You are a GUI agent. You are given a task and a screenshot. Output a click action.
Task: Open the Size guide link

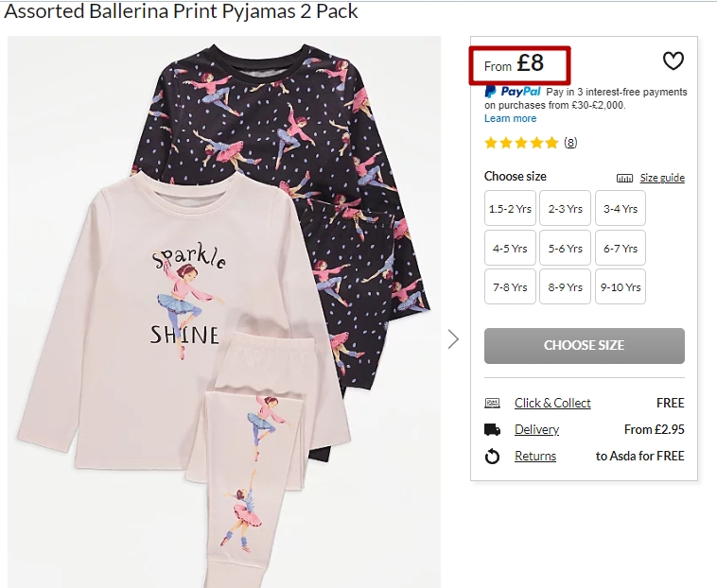662,178
